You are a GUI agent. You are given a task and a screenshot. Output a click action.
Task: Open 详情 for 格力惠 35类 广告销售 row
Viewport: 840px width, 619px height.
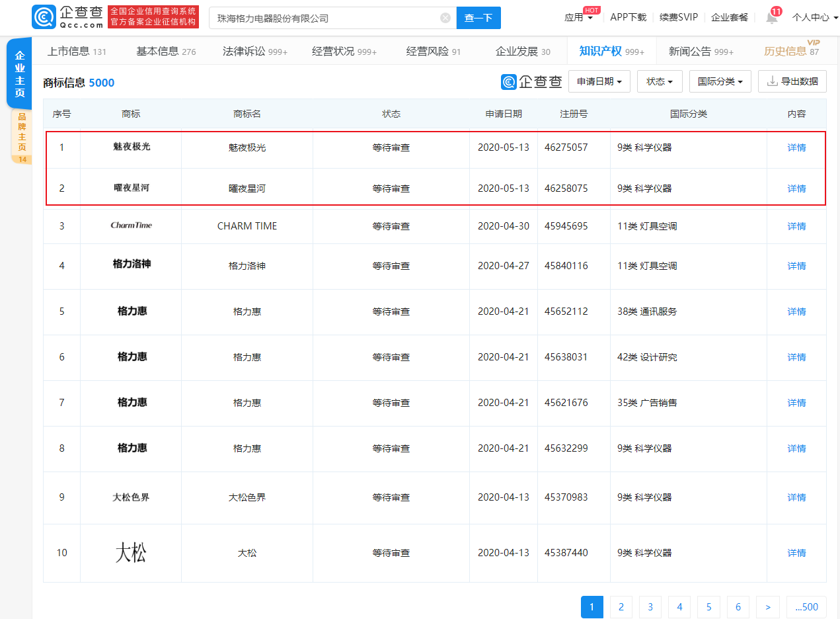click(x=796, y=403)
